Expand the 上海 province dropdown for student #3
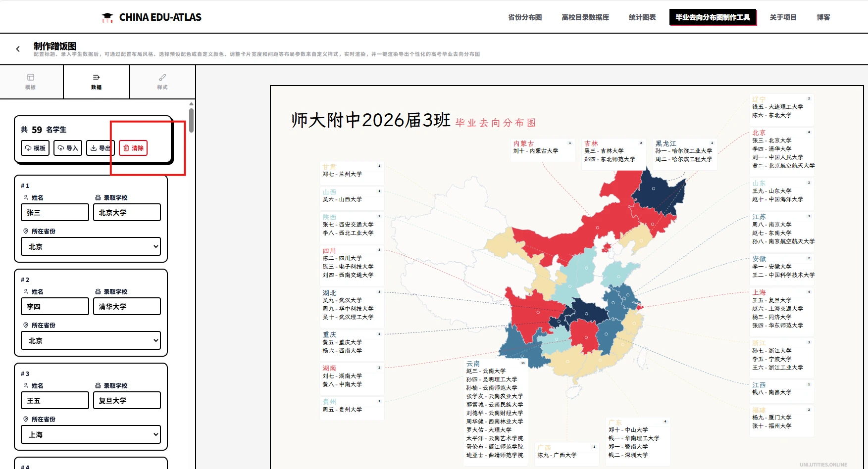 tap(91, 434)
